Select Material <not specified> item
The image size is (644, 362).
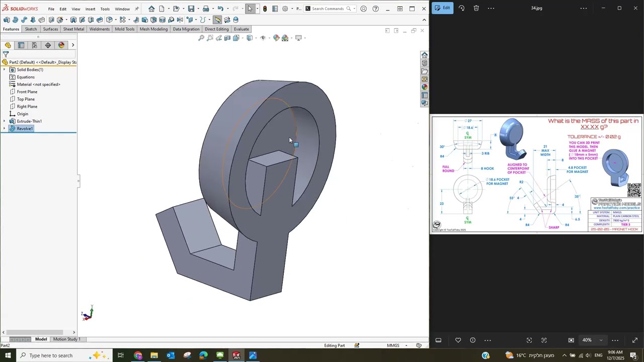38,84
